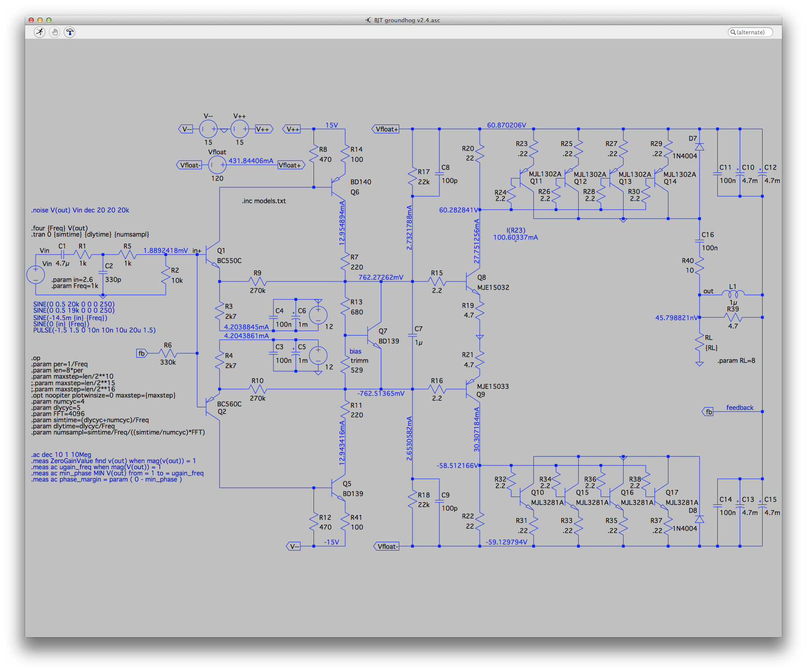Click the .op directive
This screenshot has height=672, width=807.
(36, 358)
